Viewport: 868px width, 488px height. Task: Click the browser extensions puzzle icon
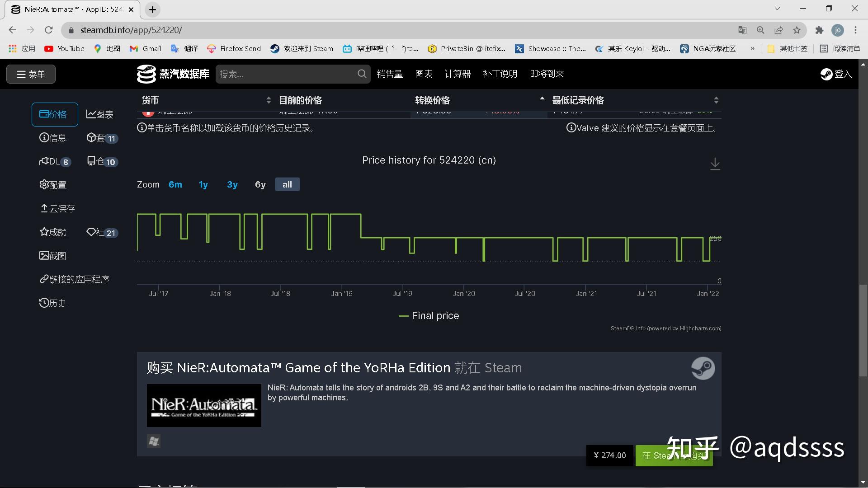(819, 30)
